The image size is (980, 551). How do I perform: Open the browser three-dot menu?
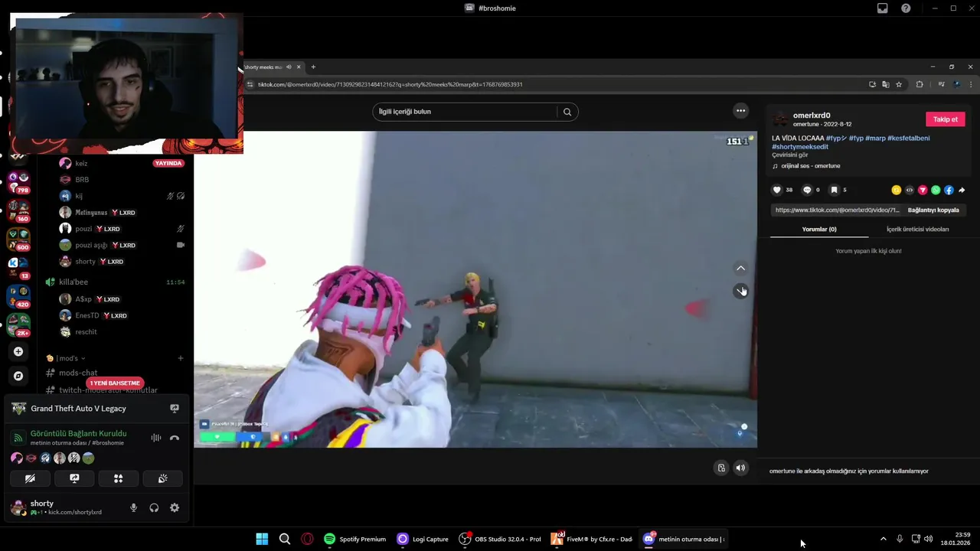click(971, 84)
